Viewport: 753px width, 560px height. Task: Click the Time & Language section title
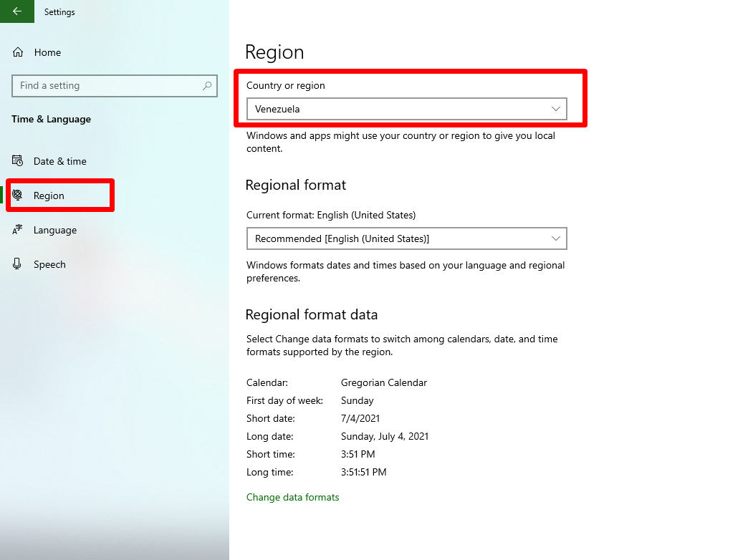tap(51, 119)
